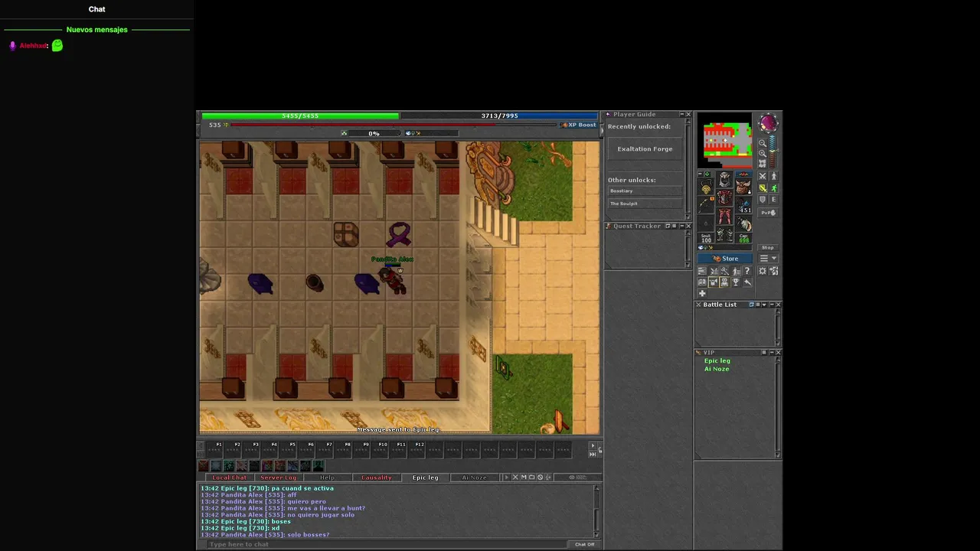
Task: Open Exaltation Forge guide entry
Action: (x=645, y=149)
